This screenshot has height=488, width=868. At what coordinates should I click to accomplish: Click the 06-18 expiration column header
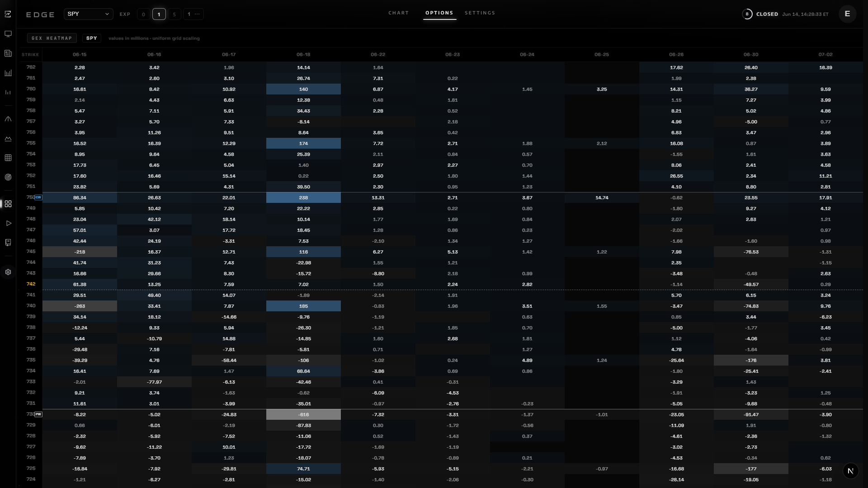click(303, 55)
